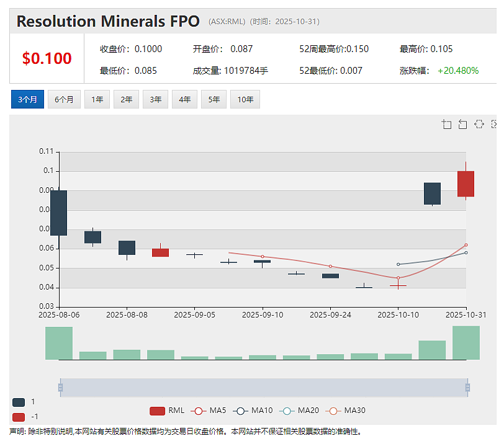Open the 4年 chart range
The image size is (504, 444).
pos(184,99)
